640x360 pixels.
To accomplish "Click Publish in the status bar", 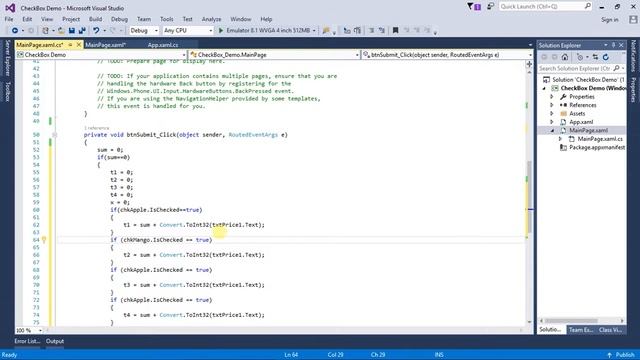I will point(625,355).
